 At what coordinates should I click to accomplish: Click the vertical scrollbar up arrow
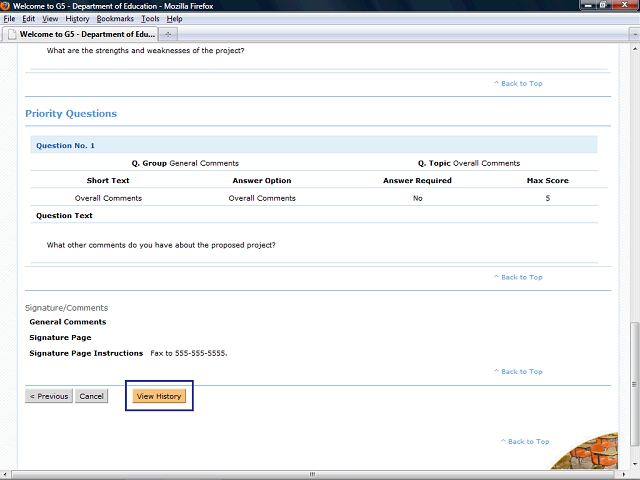[x=634, y=49]
